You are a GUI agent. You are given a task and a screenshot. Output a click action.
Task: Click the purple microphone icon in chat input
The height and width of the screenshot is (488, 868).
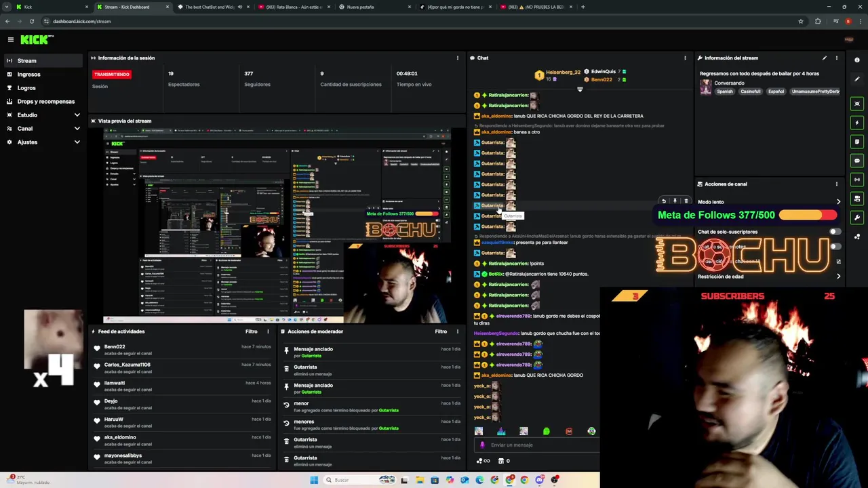(x=482, y=445)
